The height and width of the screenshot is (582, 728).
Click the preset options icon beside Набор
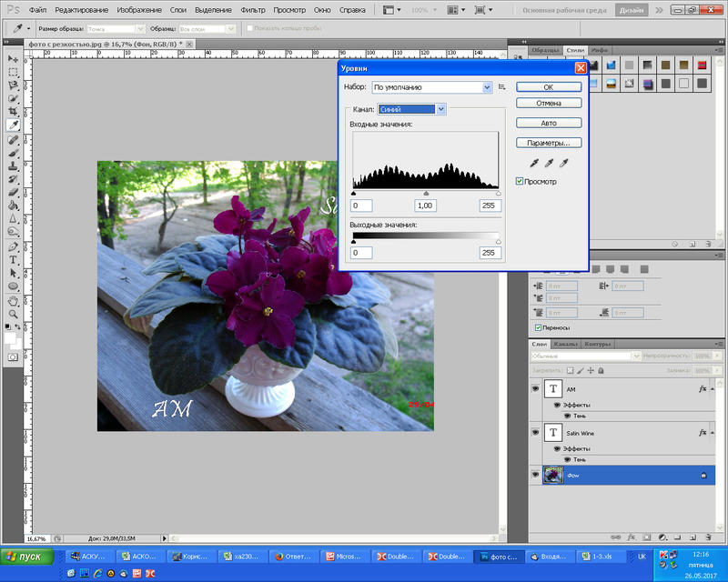point(501,87)
